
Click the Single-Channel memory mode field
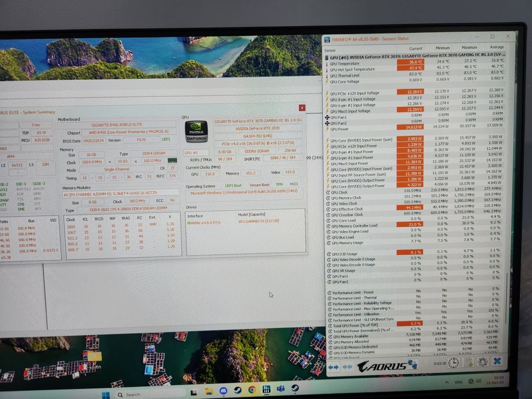tap(116, 169)
